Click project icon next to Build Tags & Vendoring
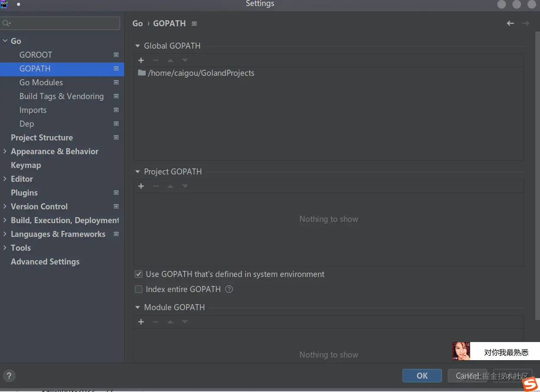540x392 pixels. [116, 96]
